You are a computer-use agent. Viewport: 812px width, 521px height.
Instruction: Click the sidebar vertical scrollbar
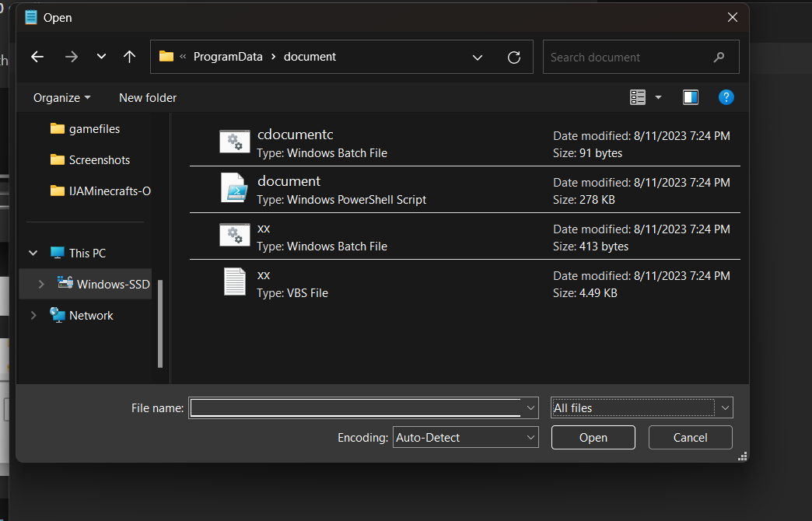(160, 323)
